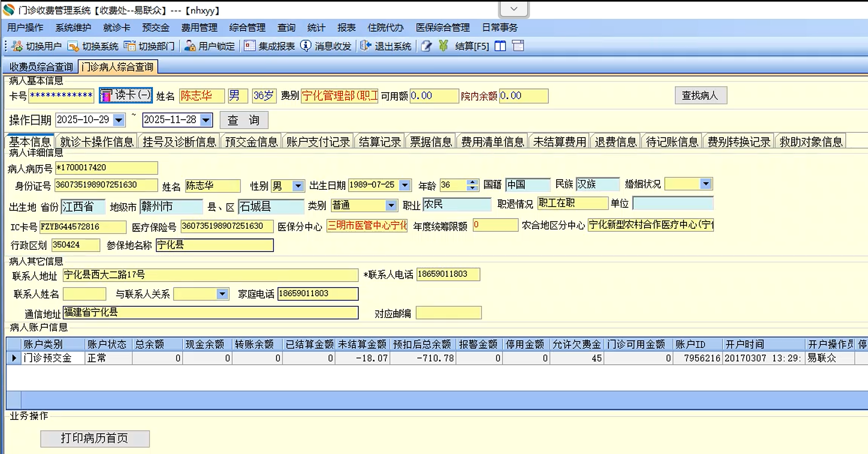
Task: Click the 查找病人 button
Action: 700,96
